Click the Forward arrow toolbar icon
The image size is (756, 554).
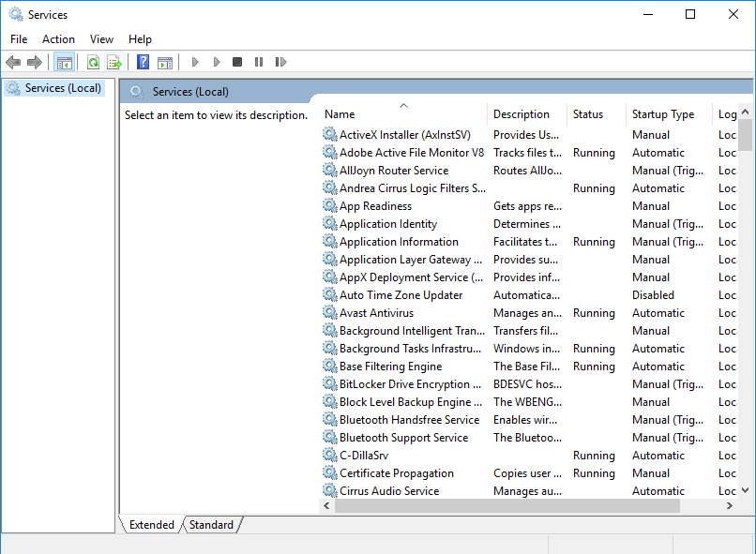click(x=35, y=62)
